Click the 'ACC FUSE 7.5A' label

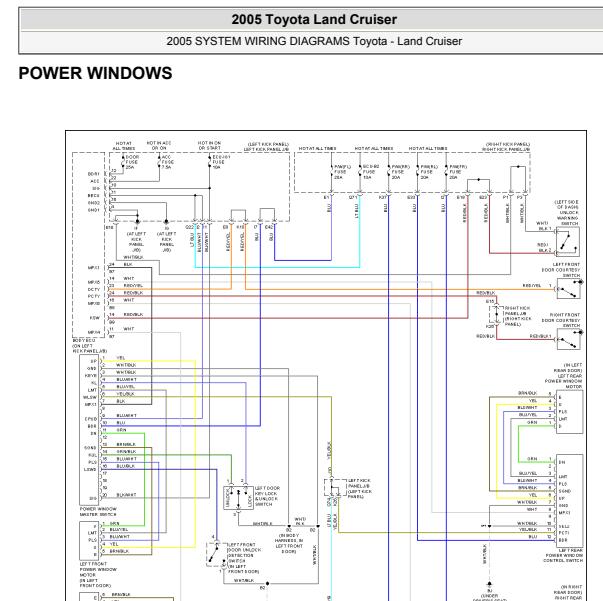(167, 162)
